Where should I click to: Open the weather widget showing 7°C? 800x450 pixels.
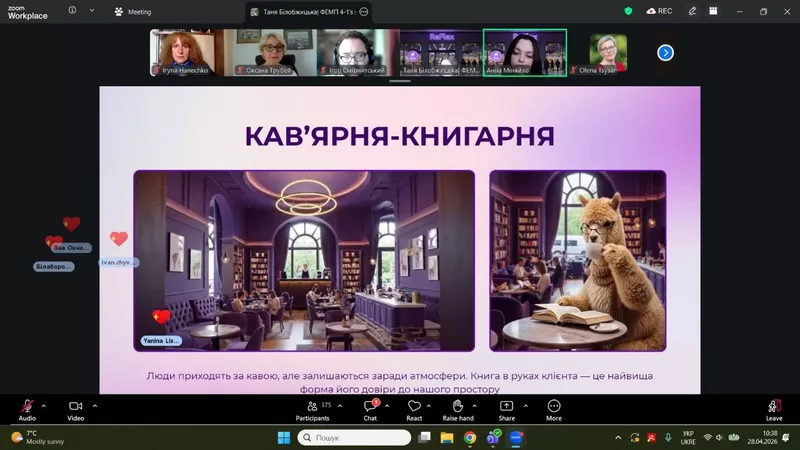(x=38, y=437)
